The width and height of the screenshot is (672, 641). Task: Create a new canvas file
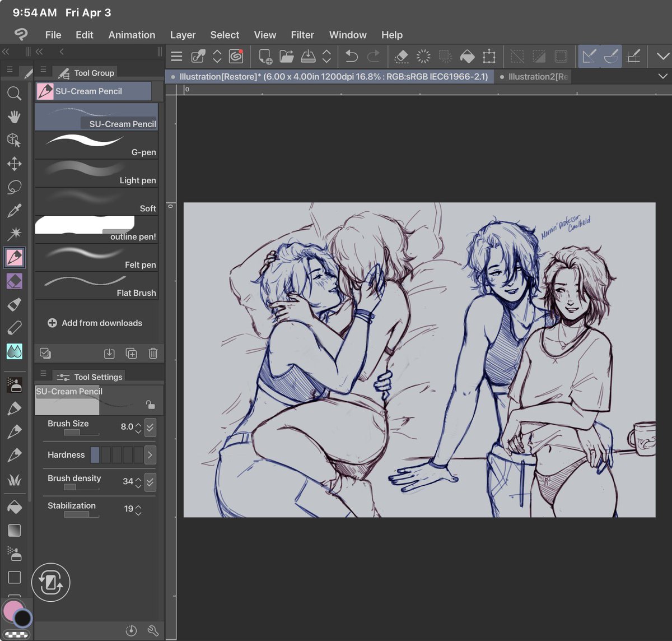click(265, 56)
